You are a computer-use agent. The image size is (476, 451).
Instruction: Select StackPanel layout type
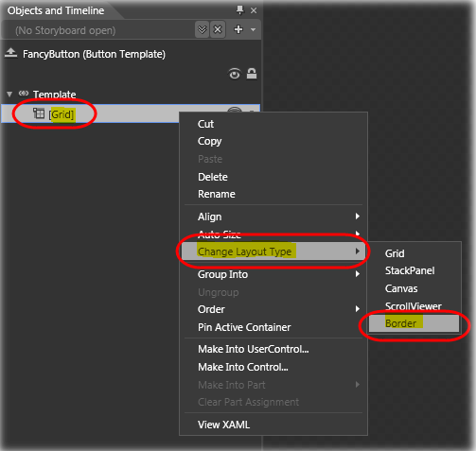click(410, 270)
